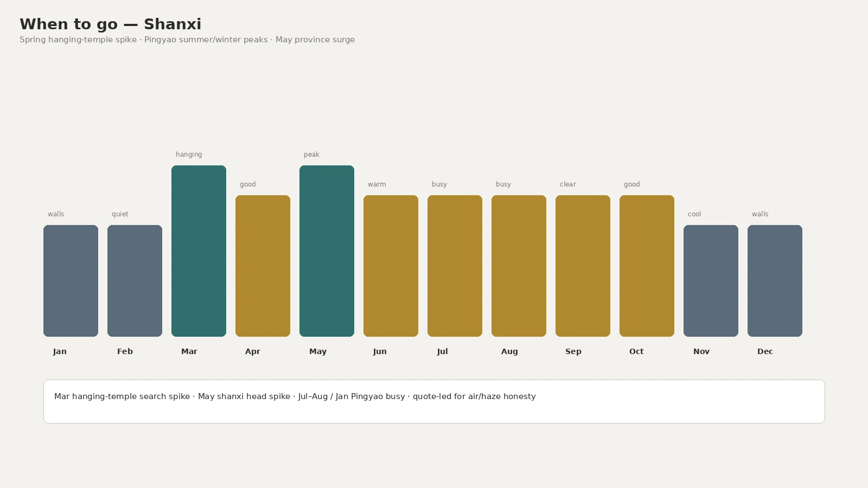Click the July bar
This screenshot has width=868, height=488.
coord(455,266)
